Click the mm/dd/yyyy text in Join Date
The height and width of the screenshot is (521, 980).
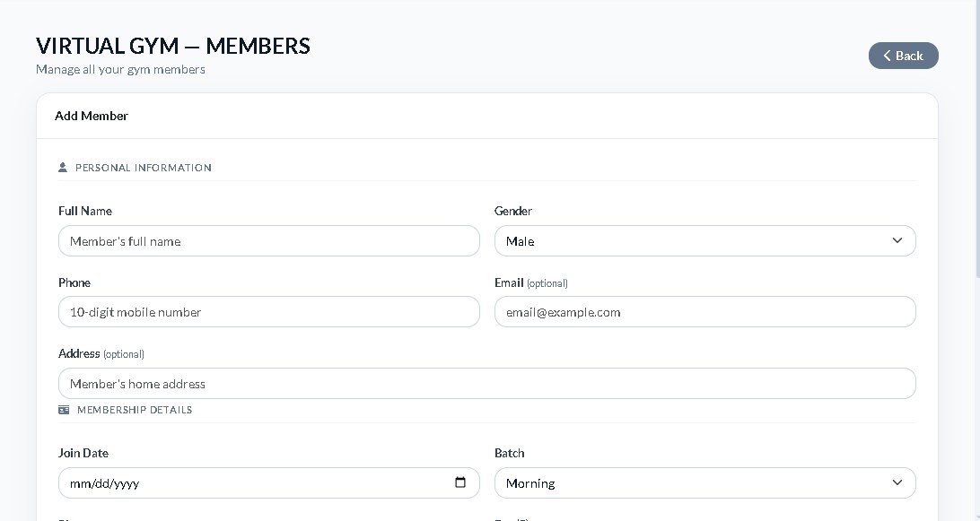[104, 483]
